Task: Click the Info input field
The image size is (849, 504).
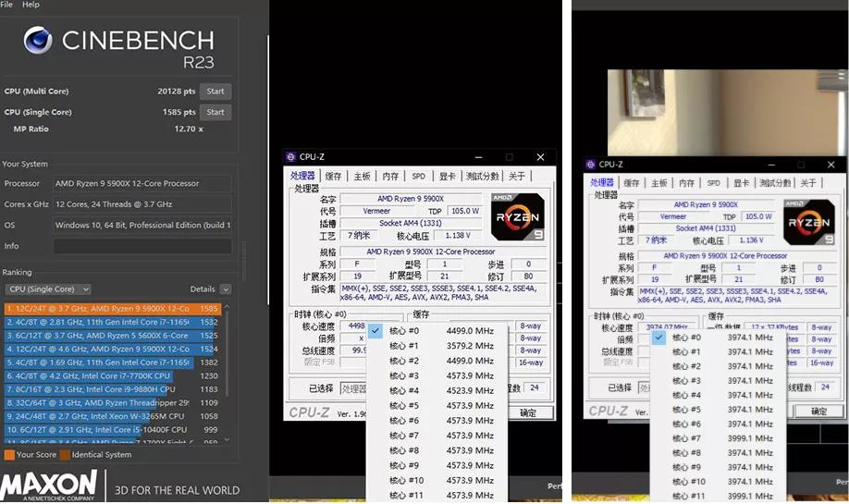Action: click(x=142, y=246)
